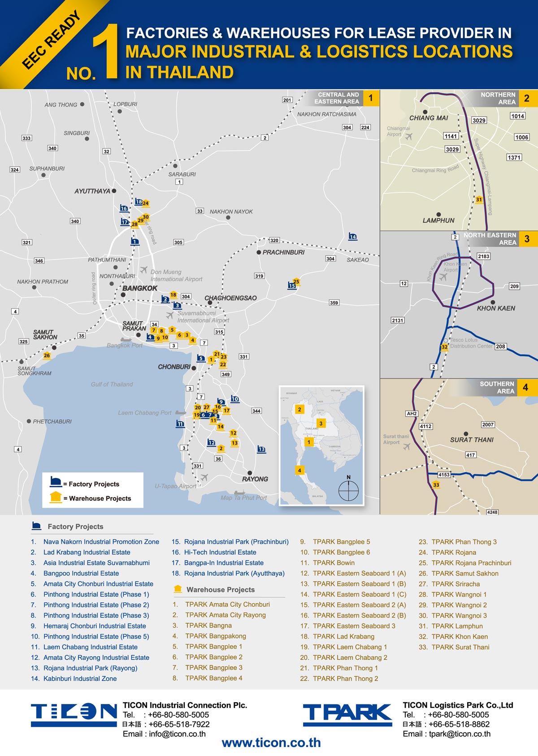The height and width of the screenshot is (756, 538).
Task: Select TPARK Surat Thani in warehouse list
Action: tap(460, 647)
